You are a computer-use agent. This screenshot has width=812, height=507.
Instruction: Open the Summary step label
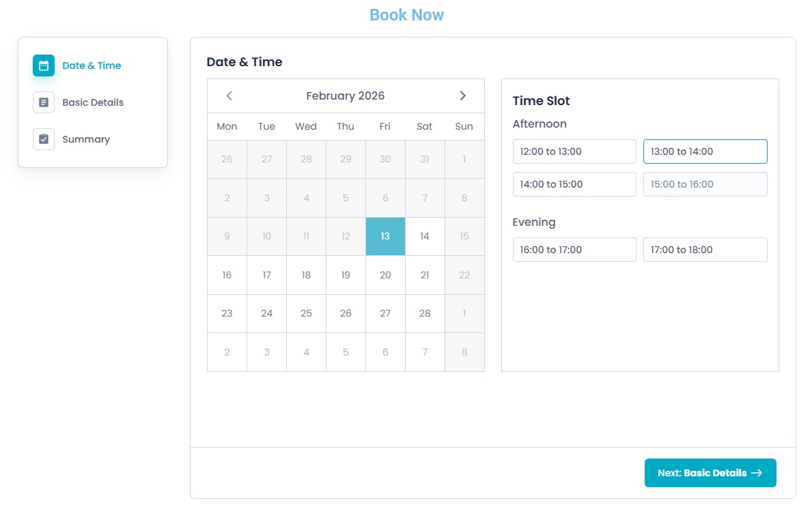pyautogui.click(x=86, y=139)
